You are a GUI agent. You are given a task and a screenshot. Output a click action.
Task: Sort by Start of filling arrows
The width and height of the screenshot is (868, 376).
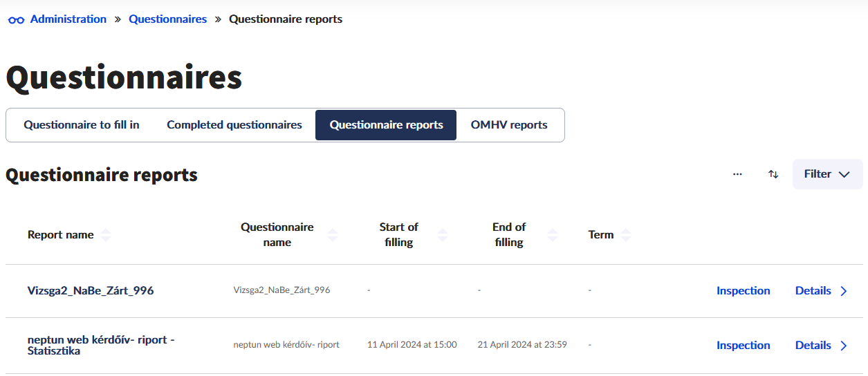tap(443, 235)
